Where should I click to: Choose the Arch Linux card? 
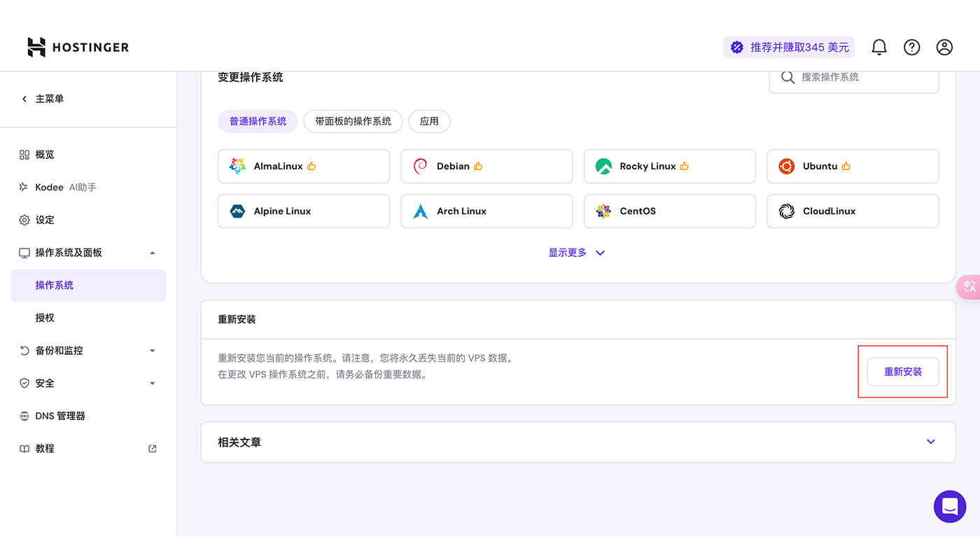(x=486, y=211)
